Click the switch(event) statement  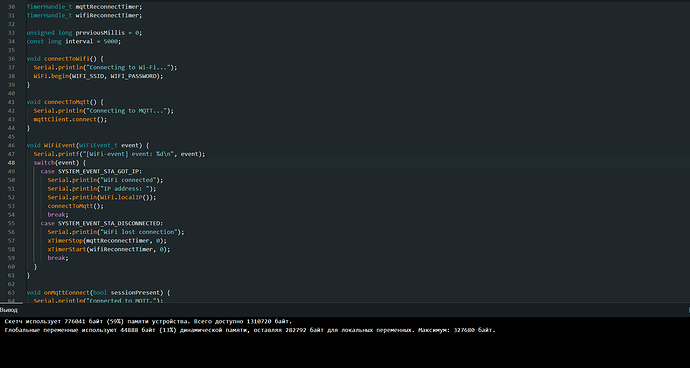click(x=60, y=162)
